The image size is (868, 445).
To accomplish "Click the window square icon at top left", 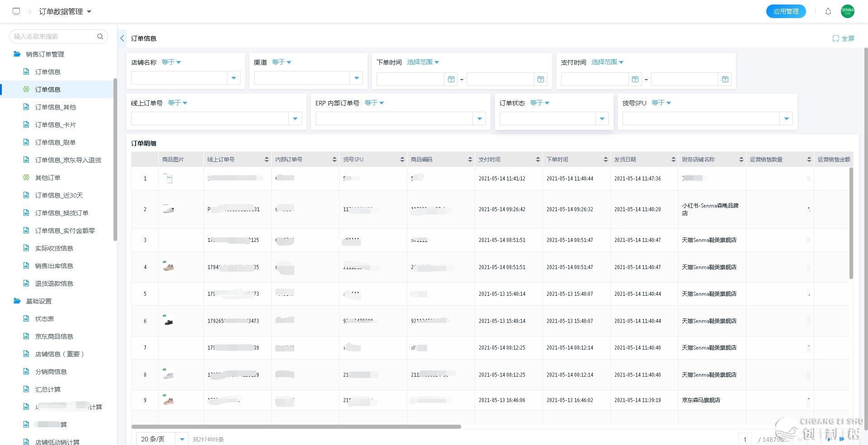I will pyautogui.click(x=16, y=11).
